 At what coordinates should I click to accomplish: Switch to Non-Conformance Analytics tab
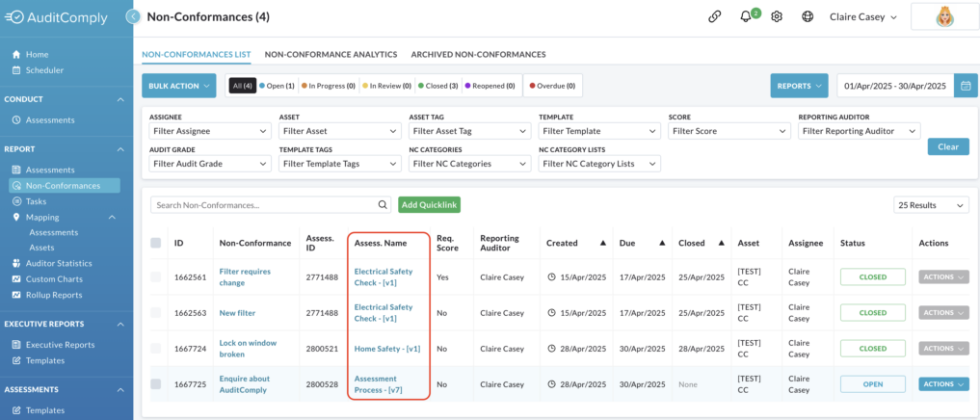[x=331, y=54]
